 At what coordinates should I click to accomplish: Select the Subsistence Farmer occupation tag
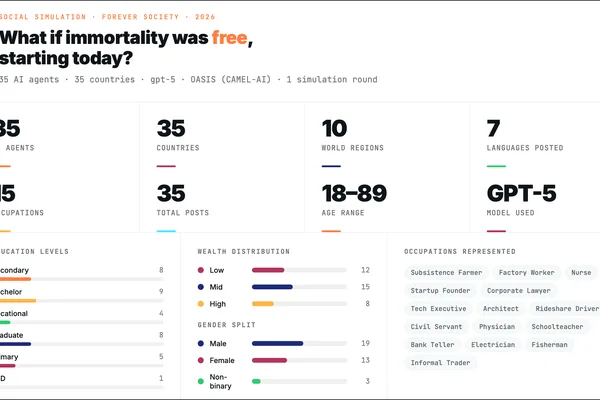(446, 273)
